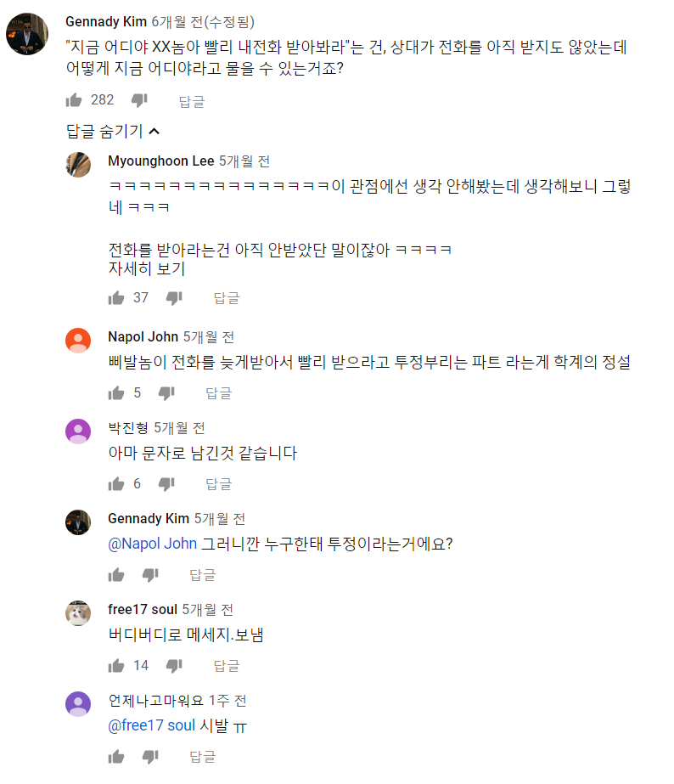Like free17 soul's reply with 14 likes
This screenshot has height=784, width=674.
(116, 666)
